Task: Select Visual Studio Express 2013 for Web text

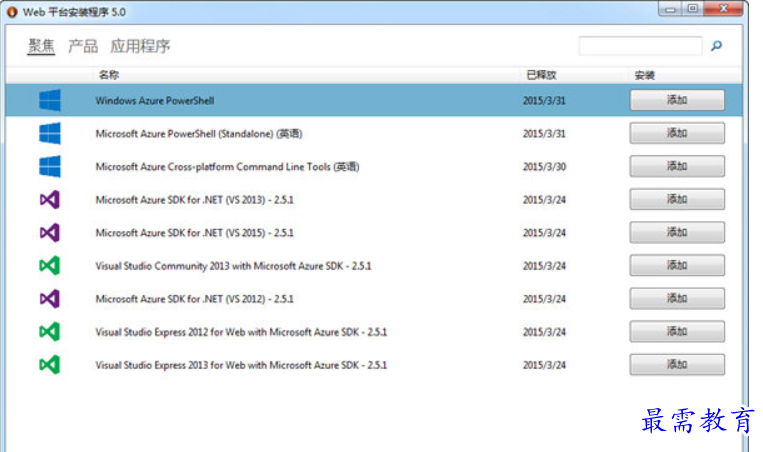Action: point(241,365)
